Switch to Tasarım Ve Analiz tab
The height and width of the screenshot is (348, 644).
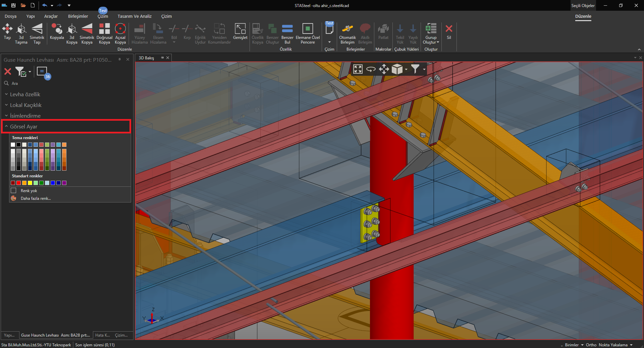coord(135,16)
